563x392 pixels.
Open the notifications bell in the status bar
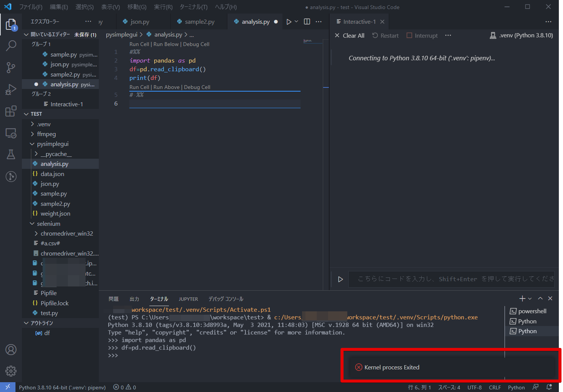point(549,387)
